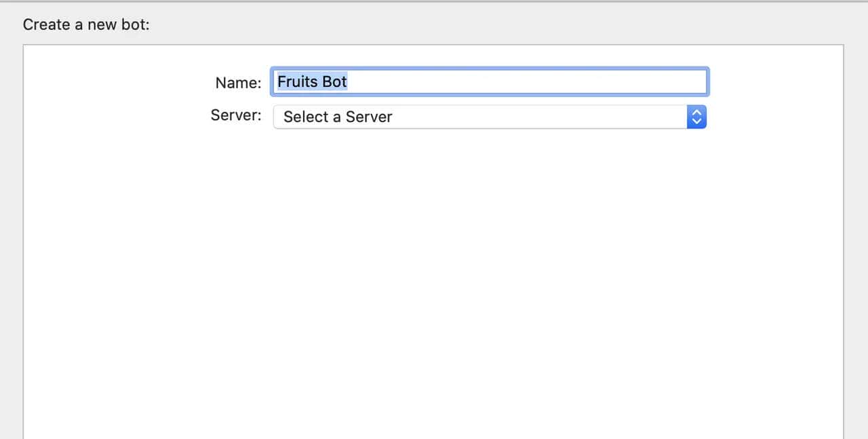Click the 'Select a Server' placeholder text
The width and height of the screenshot is (868, 439).
click(x=337, y=117)
